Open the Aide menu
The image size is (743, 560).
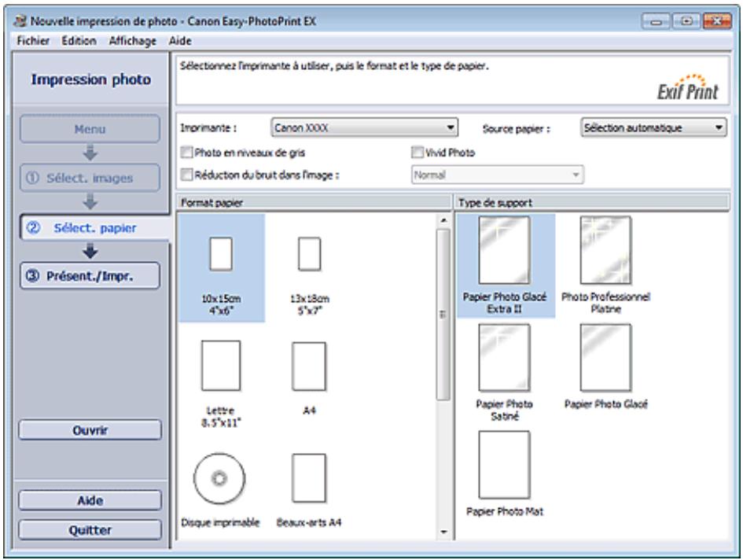(x=180, y=41)
